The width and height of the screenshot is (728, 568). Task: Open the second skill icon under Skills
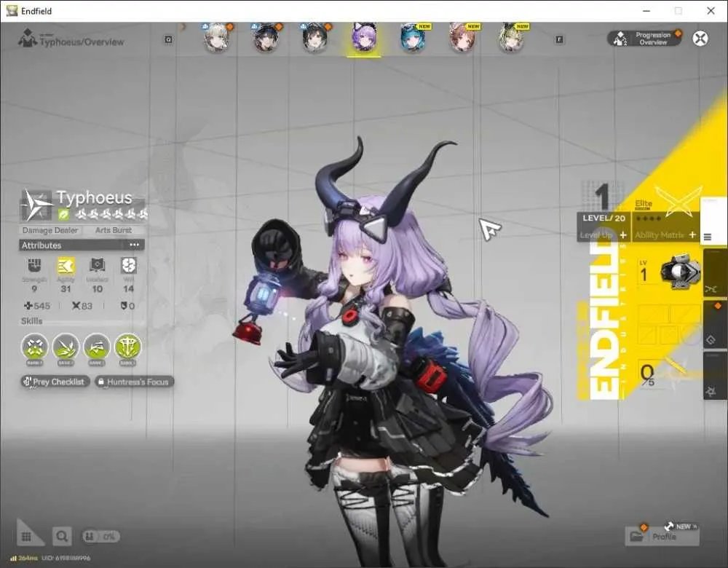66,347
